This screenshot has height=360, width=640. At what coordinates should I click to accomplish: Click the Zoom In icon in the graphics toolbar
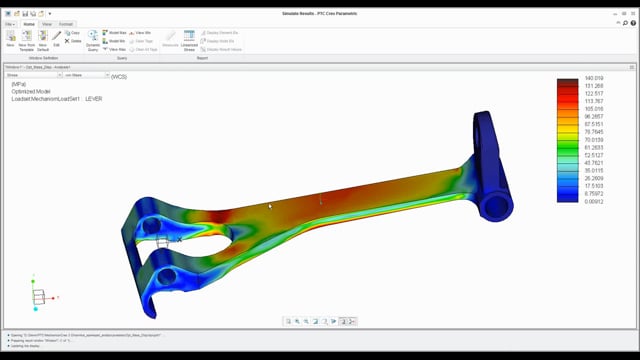(297, 322)
